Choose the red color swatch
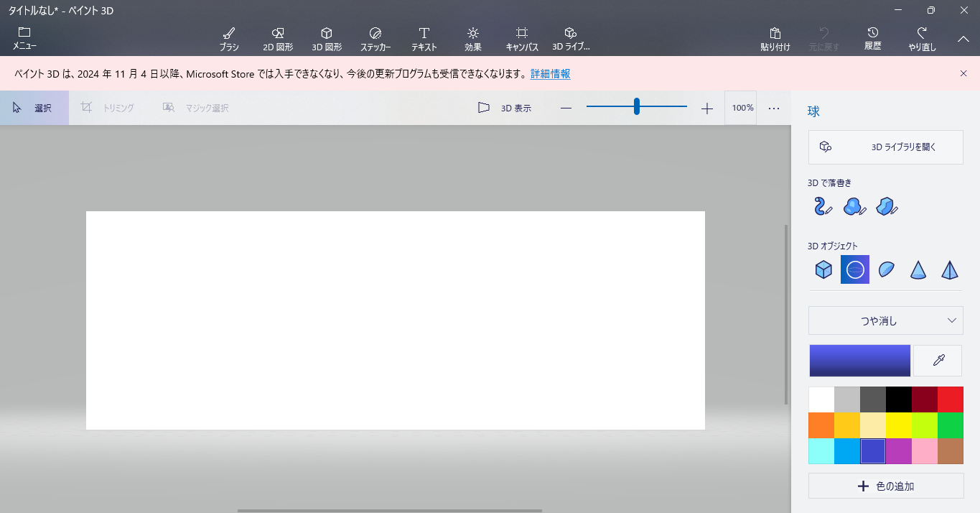The width and height of the screenshot is (980, 513). [x=950, y=399]
